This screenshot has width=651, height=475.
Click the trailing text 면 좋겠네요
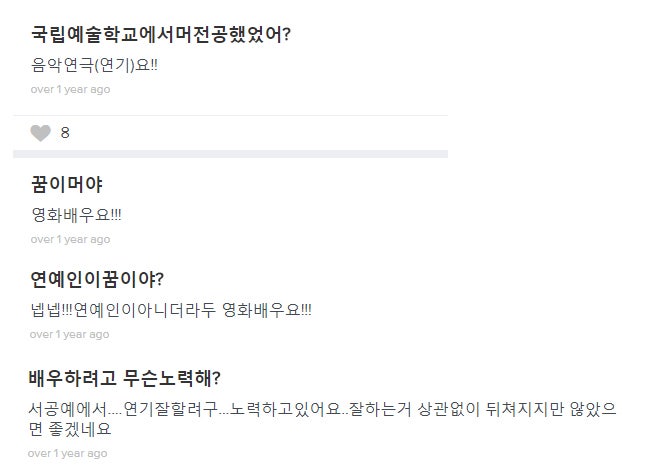click(x=71, y=430)
